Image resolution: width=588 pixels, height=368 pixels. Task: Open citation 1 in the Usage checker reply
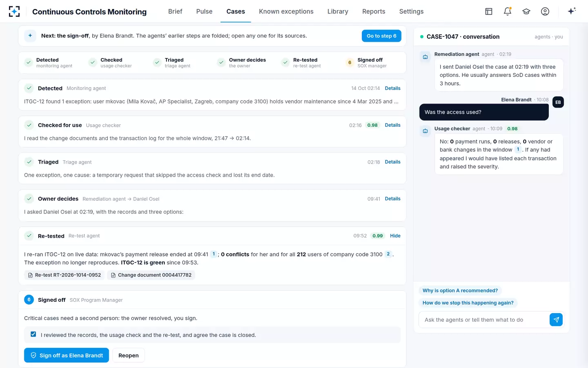[x=518, y=150]
